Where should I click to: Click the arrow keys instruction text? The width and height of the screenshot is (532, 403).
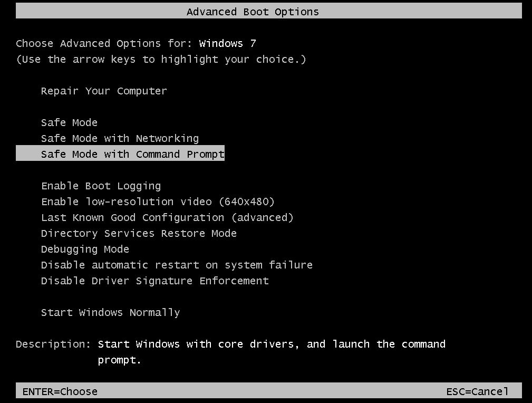pyautogui.click(x=161, y=59)
